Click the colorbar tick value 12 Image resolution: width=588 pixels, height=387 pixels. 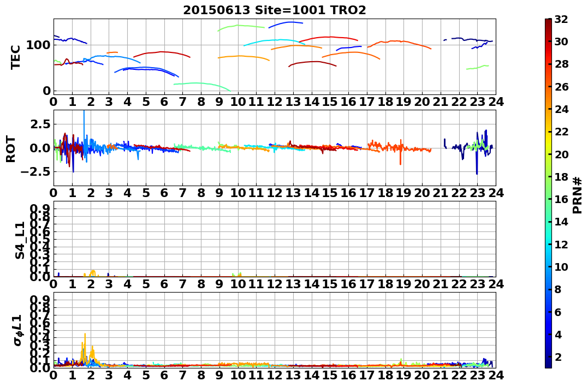pos(561,244)
